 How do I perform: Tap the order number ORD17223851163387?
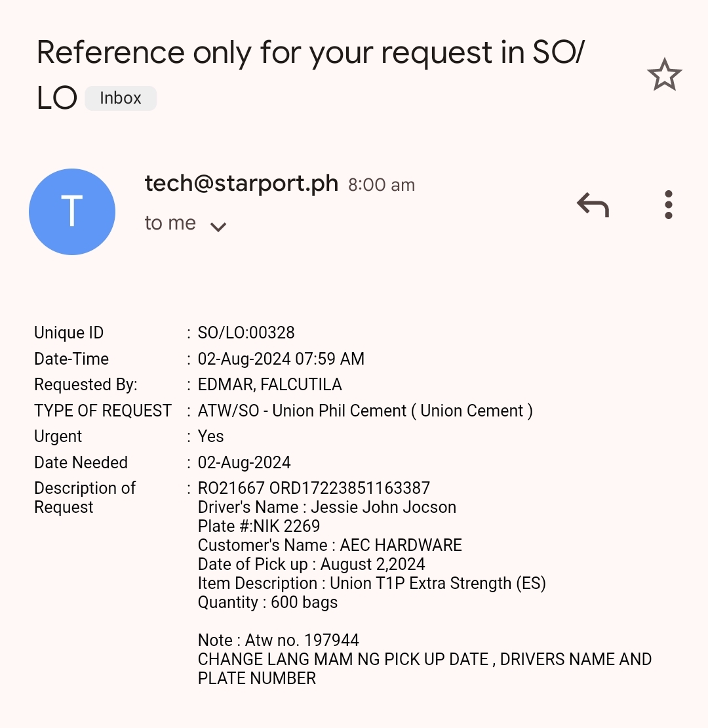(x=349, y=489)
